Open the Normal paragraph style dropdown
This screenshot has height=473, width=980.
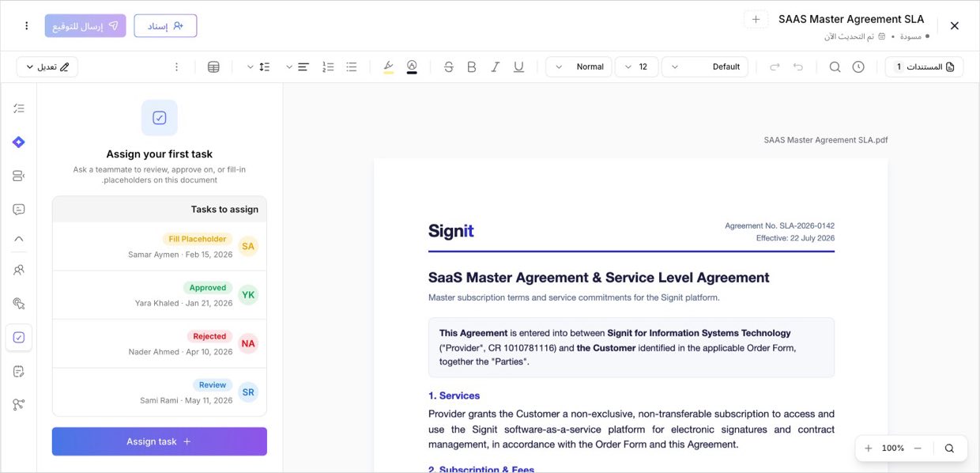pos(579,67)
